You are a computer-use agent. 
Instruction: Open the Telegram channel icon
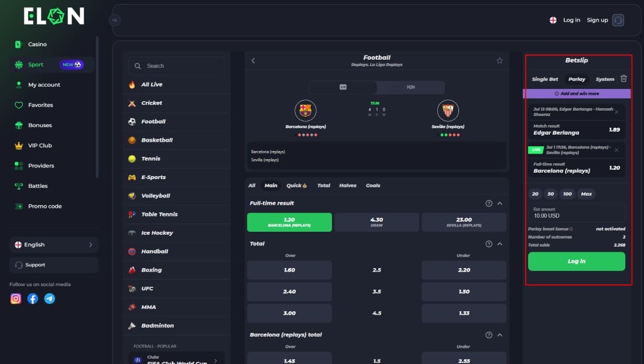pyautogui.click(x=50, y=299)
